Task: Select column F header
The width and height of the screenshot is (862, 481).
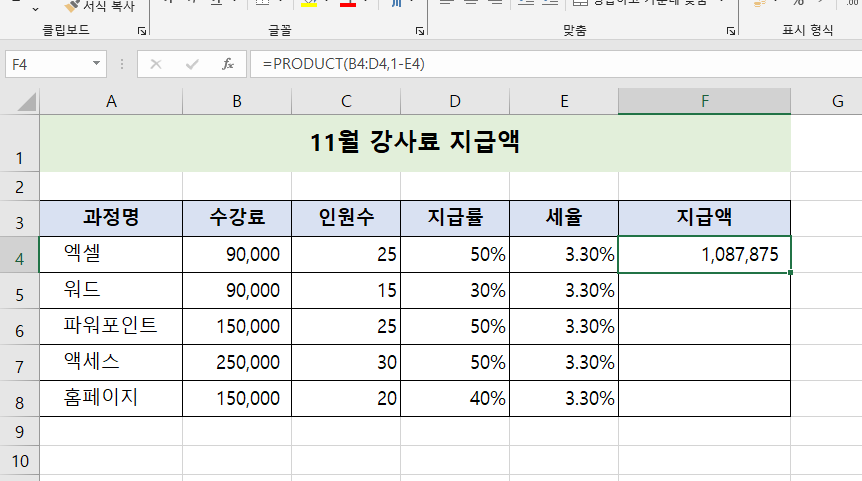Action: 705,102
